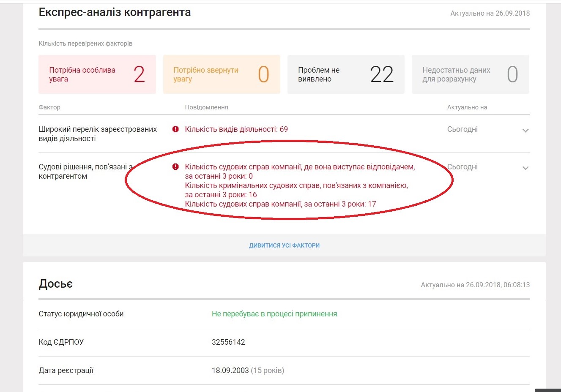Click the ЄДРПОУ code 32556142
This screenshot has width=561, height=392.
coord(228,342)
